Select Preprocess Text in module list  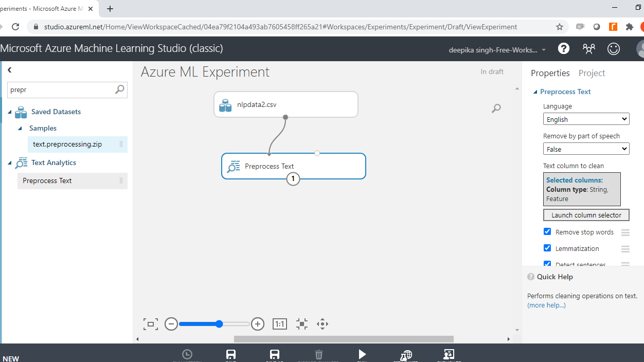click(72, 181)
